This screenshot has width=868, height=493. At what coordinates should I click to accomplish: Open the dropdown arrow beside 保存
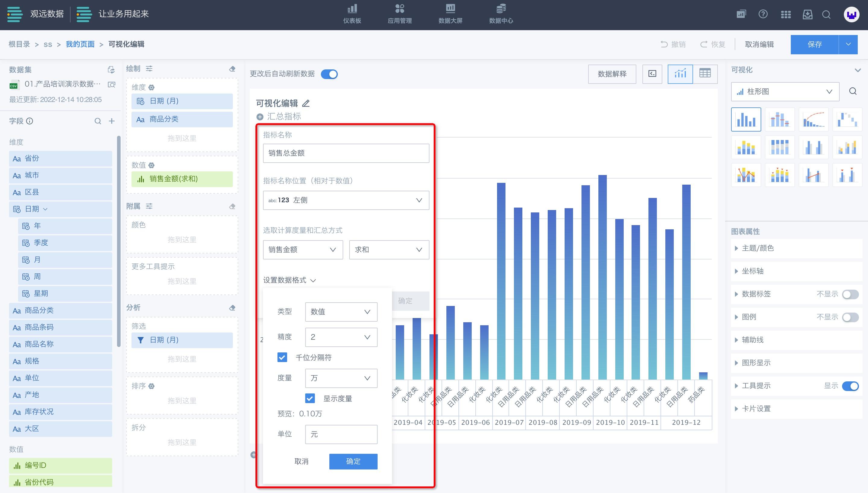point(848,44)
